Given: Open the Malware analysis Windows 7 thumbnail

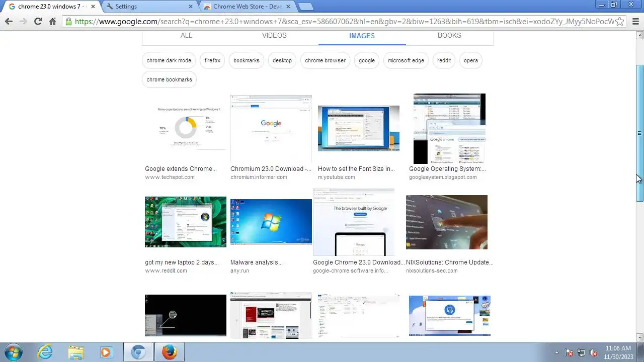Looking at the screenshot, I should point(271,222).
